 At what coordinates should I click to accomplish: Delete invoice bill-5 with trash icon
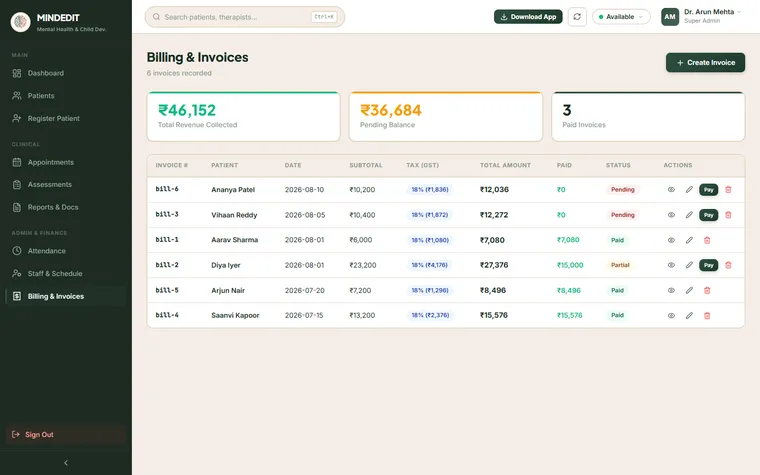(x=707, y=290)
